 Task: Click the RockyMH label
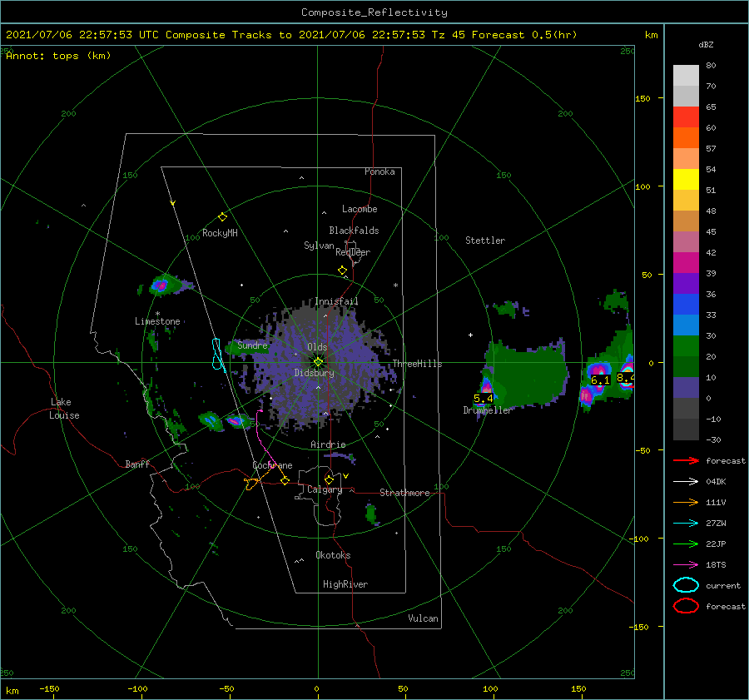pyautogui.click(x=220, y=233)
